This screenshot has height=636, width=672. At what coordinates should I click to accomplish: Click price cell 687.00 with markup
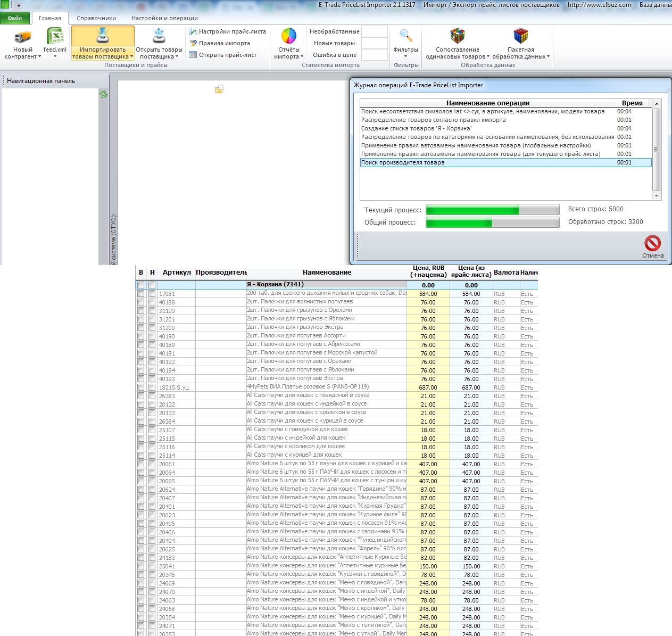click(428, 387)
